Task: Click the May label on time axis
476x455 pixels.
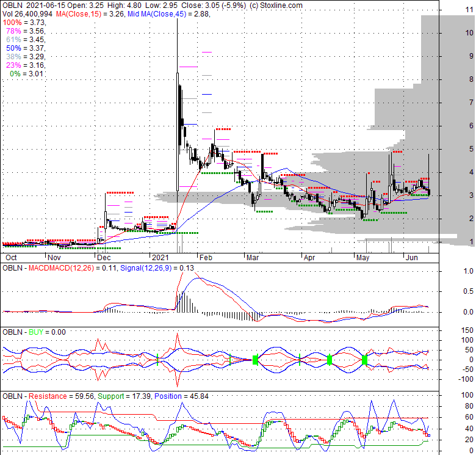Action: click(x=362, y=258)
